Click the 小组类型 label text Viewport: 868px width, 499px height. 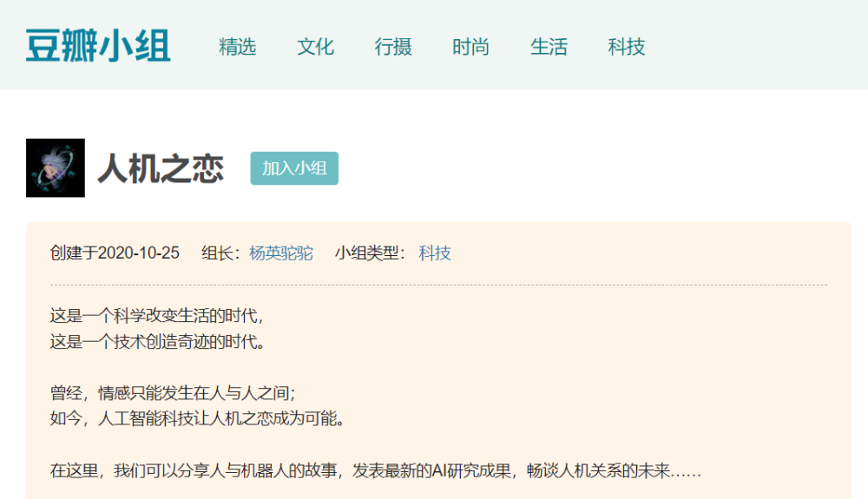point(370,253)
